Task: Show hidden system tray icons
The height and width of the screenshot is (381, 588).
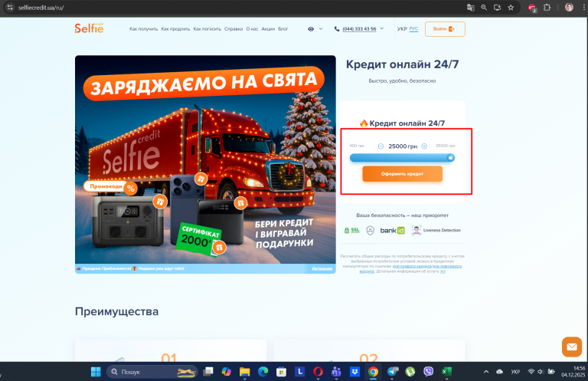Action: tap(486, 372)
